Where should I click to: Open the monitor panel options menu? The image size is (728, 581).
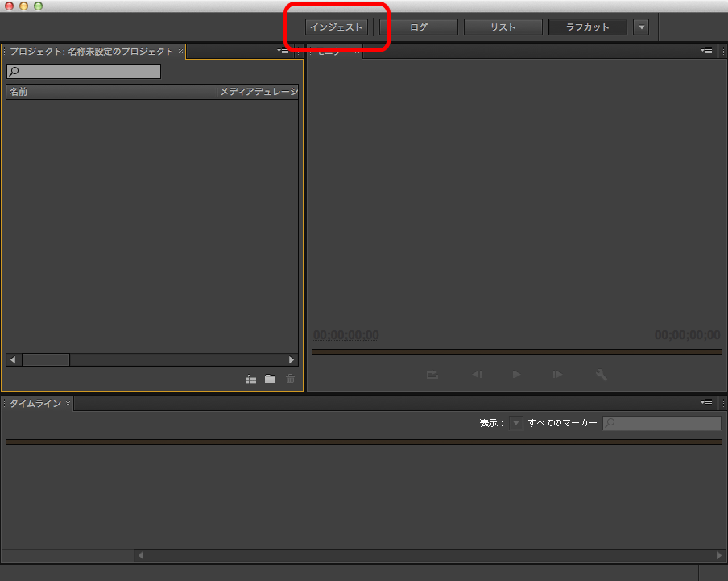(706, 51)
